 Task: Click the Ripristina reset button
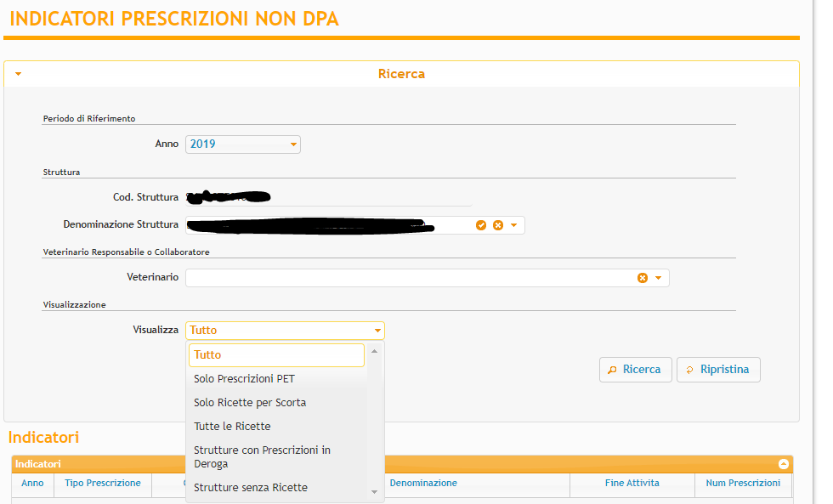pos(718,370)
